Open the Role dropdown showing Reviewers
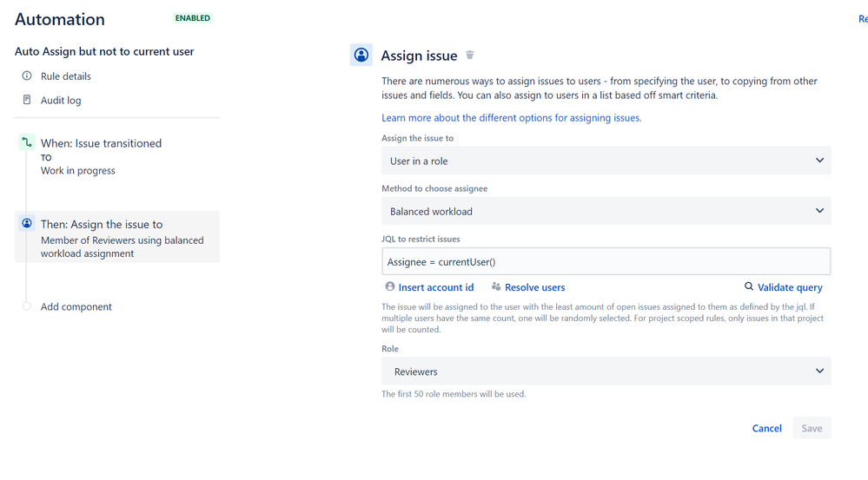 (606, 371)
